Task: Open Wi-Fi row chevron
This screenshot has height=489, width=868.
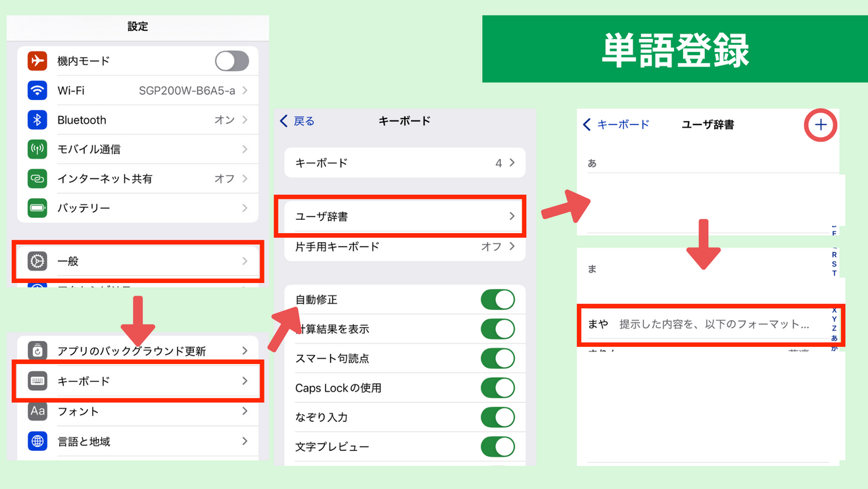Action: click(x=245, y=90)
